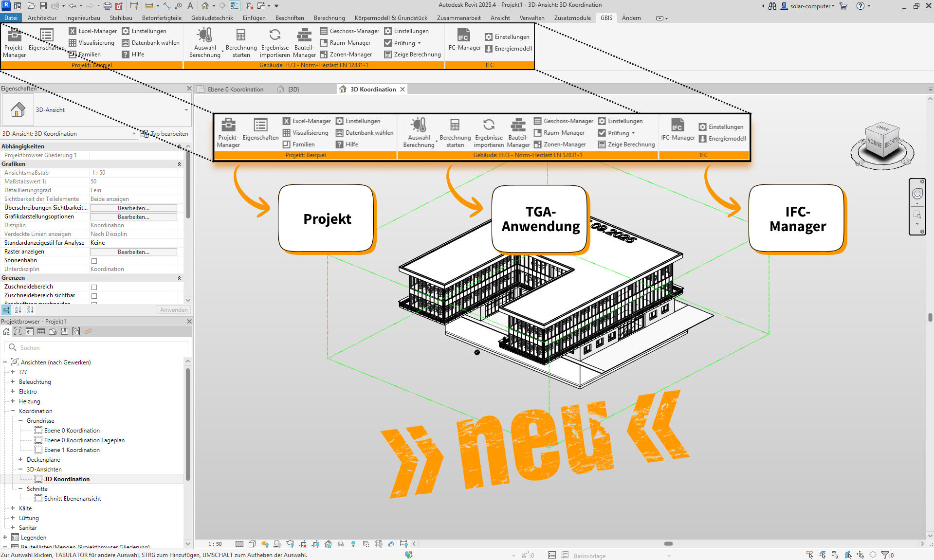Switch to the Architektur ribbon tab
Screen dimensions: 934x560
(42, 18)
